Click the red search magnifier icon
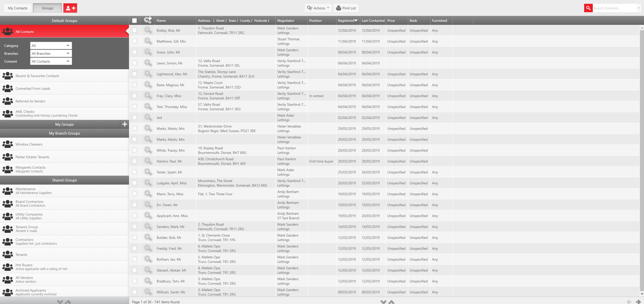The image size is (644, 304). pyautogui.click(x=588, y=8)
